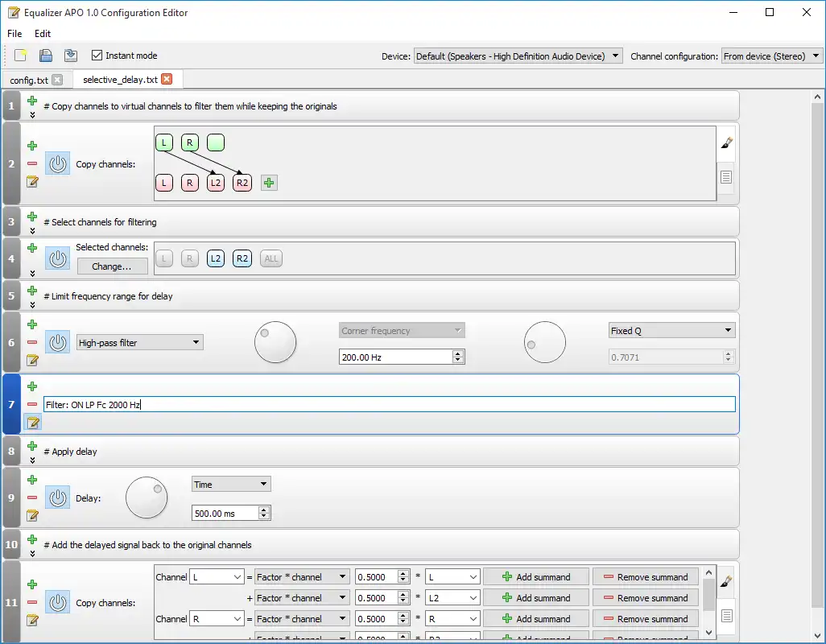The width and height of the screenshot is (826, 644).
Task: Toggle power button for High-pass filter
Action: coord(57,343)
